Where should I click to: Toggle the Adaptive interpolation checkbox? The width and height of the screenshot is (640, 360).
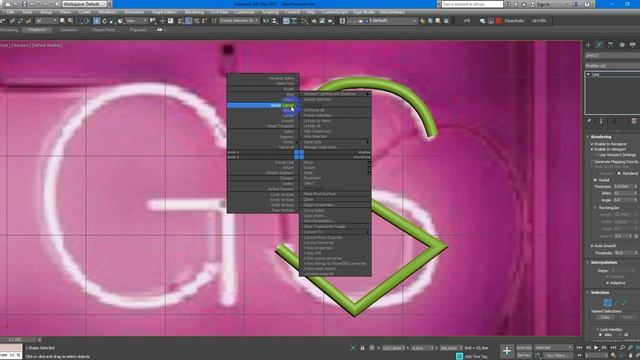607,283
